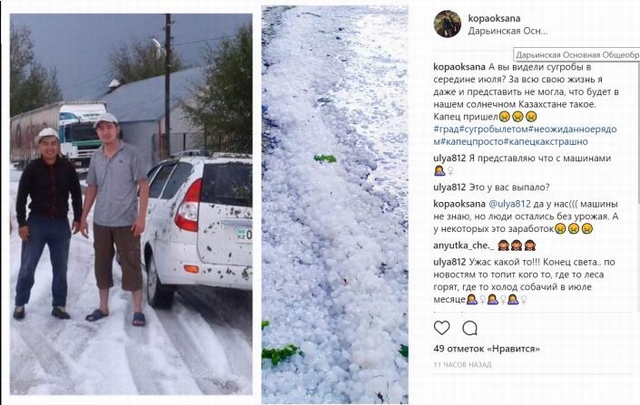Open kopaoksana username in post header

coord(494,18)
